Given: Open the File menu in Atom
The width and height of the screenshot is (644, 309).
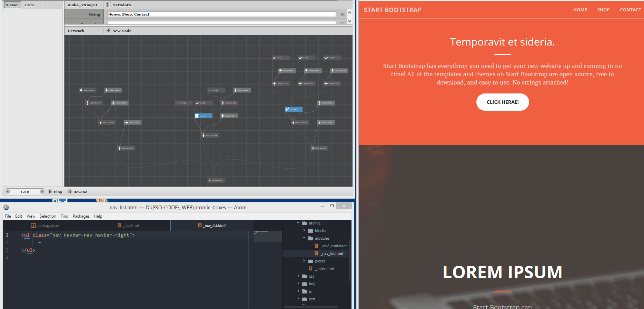Looking at the screenshot, I should coord(8,216).
